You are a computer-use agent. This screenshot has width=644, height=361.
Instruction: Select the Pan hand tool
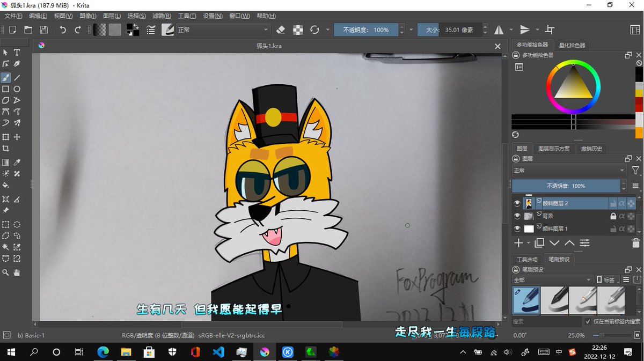(17, 272)
